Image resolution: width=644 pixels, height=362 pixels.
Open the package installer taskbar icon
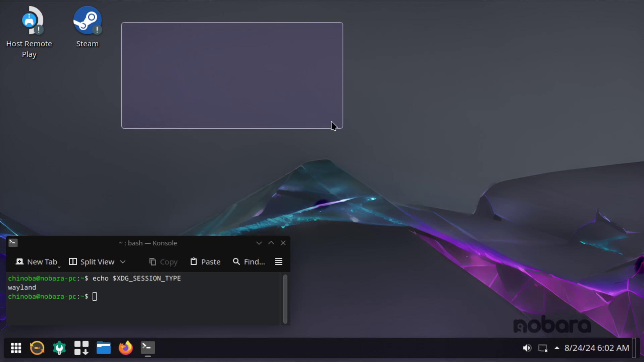82,348
